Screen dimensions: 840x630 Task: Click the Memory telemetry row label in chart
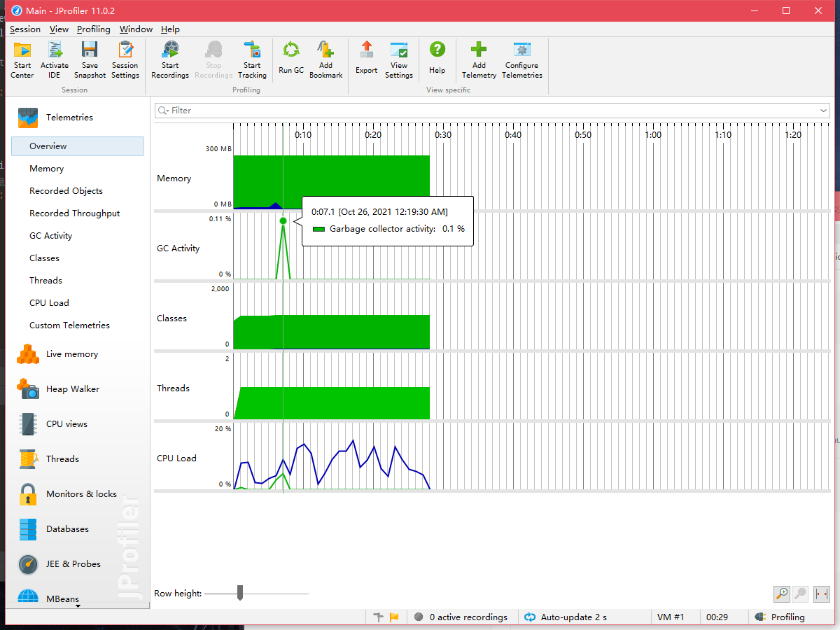coord(174,178)
